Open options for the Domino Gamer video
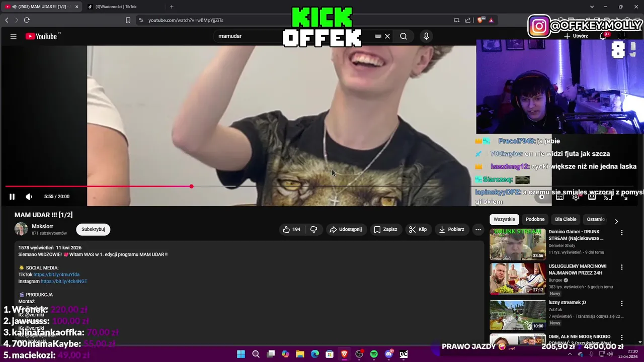644x362 pixels. click(x=622, y=233)
